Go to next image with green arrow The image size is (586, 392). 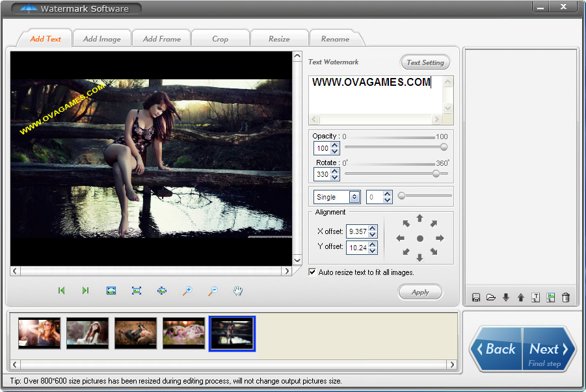86,291
